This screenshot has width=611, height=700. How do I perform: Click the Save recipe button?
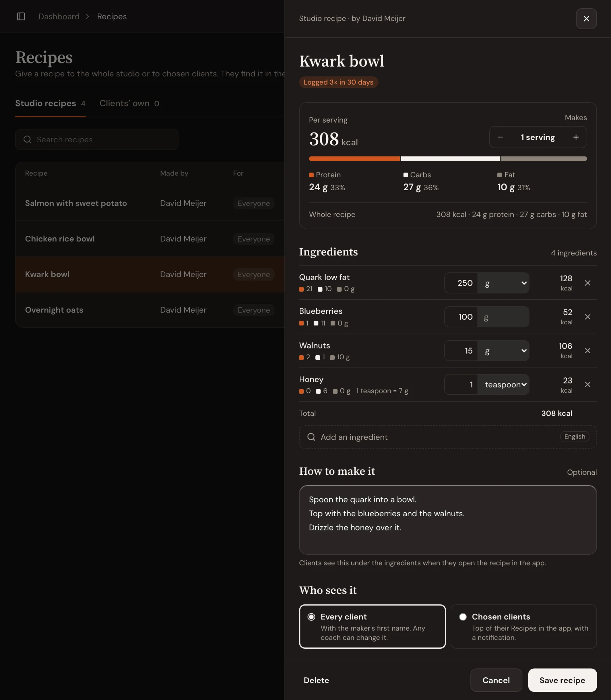[x=562, y=680]
